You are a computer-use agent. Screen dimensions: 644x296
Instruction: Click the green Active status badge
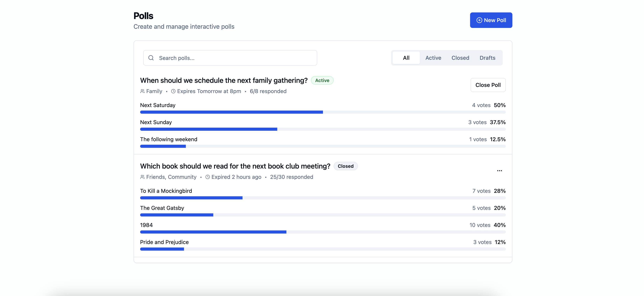(x=322, y=80)
